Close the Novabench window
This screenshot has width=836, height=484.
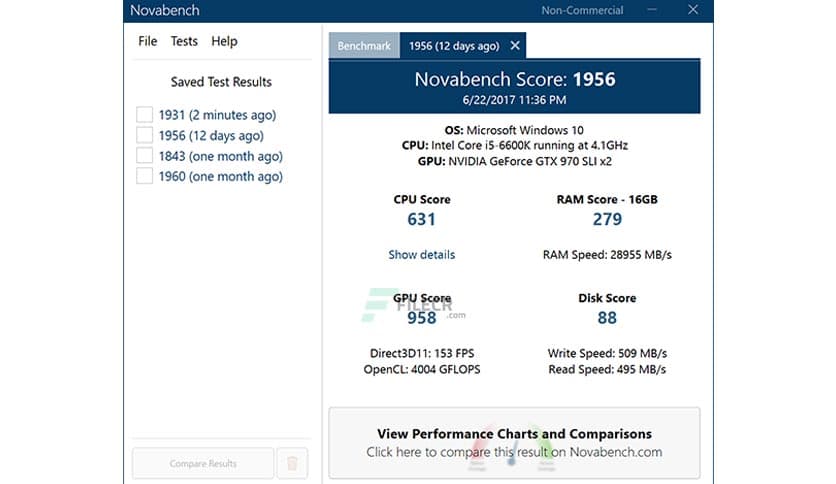pos(693,10)
